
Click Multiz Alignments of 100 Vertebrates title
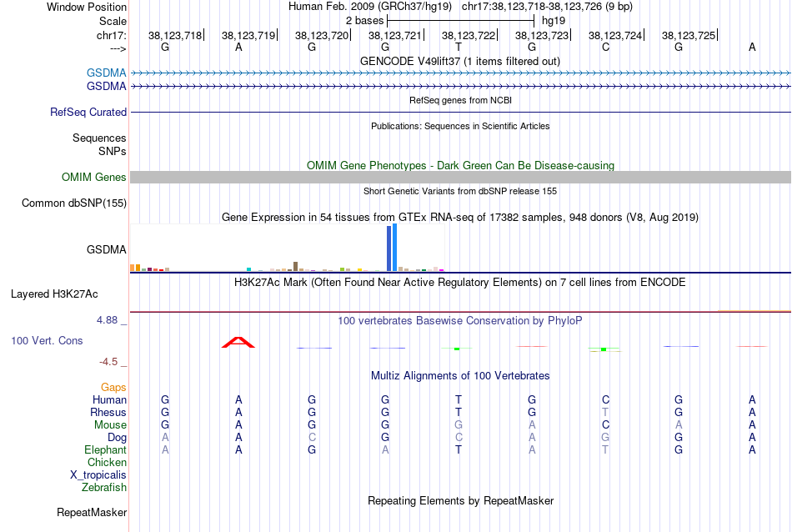tap(460, 375)
